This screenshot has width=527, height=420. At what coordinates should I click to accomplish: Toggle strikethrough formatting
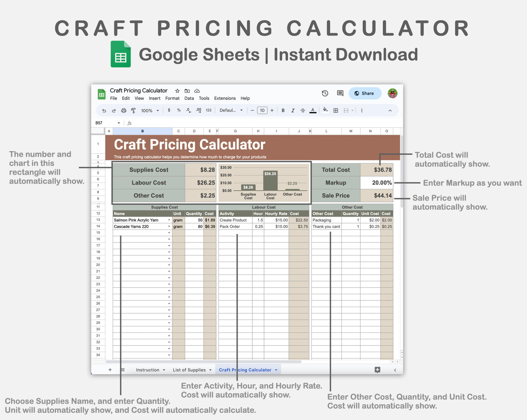303,110
